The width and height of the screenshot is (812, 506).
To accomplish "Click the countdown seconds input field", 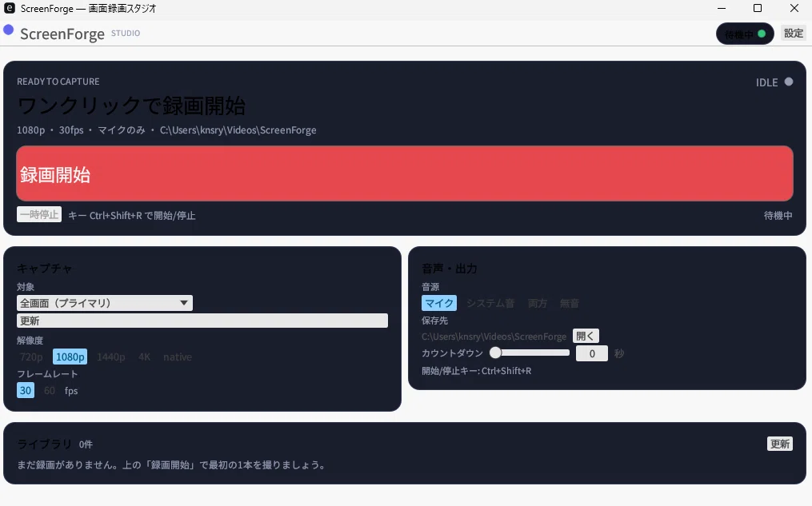I will [592, 354].
